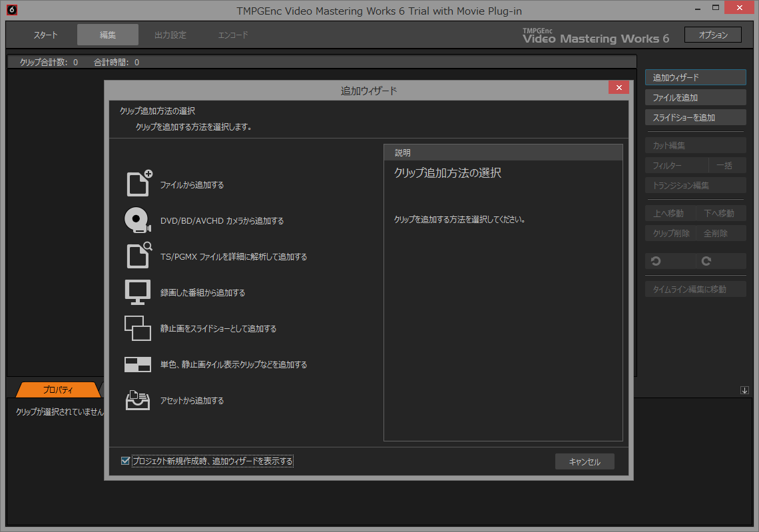Expand the panel with the down arrow
The height and width of the screenshot is (532, 759).
pos(744,390)
